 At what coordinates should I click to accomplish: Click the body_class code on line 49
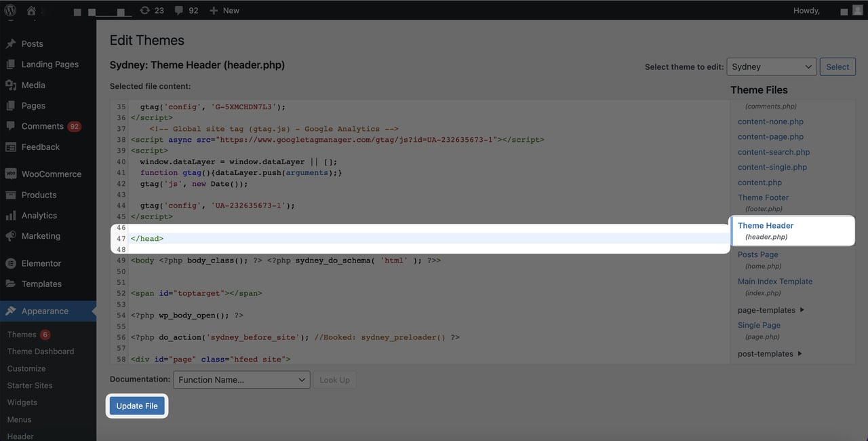click(285, 261)
